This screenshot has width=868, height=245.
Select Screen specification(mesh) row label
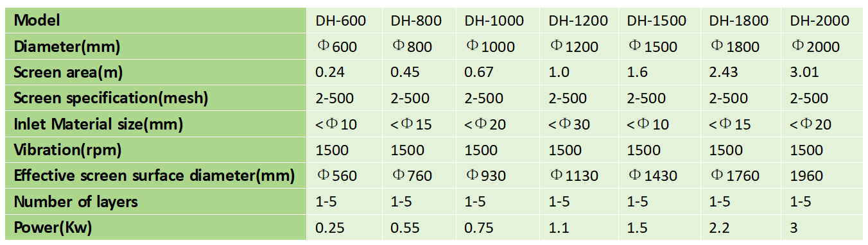pyautogui.click(x=111, y=99)
